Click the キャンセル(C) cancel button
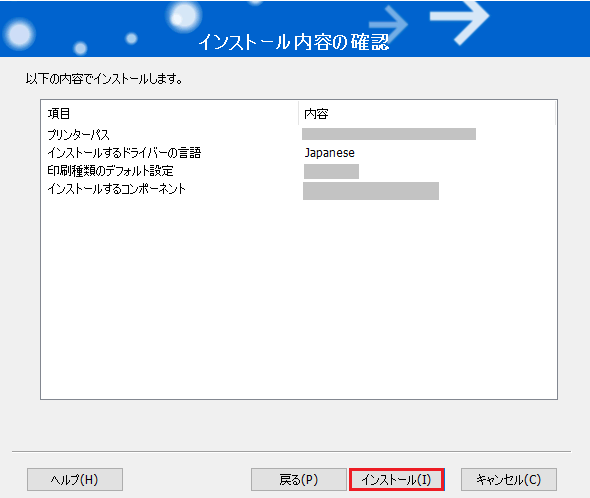The height and width of the screenshot is (498, 590). tap(509, 479)
